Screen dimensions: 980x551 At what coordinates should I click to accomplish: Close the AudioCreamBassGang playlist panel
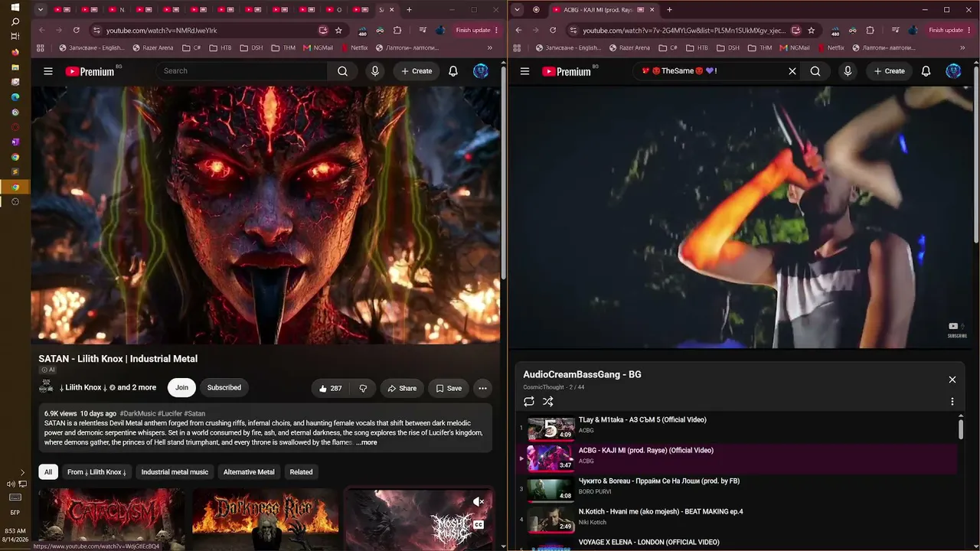pos(952,380)
